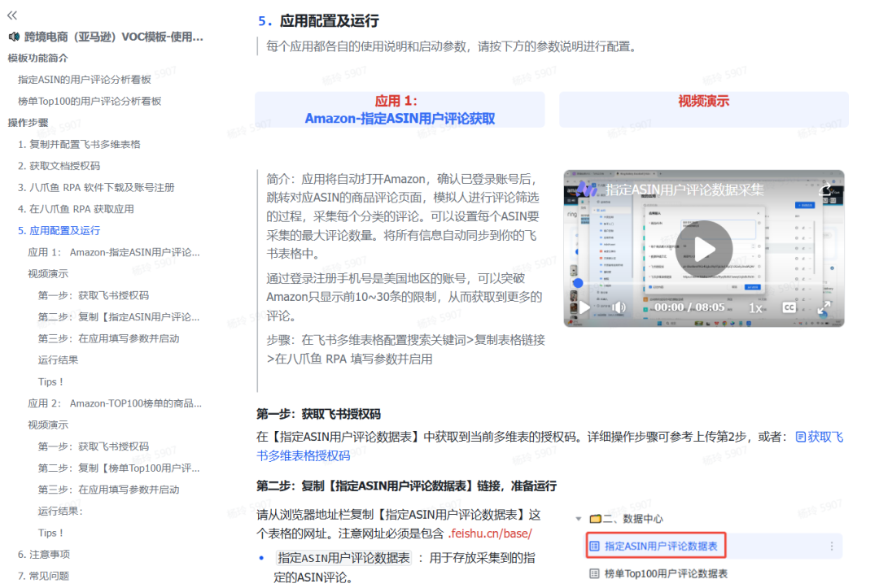
Task: Click the share icon on the video
Action: 827,189
